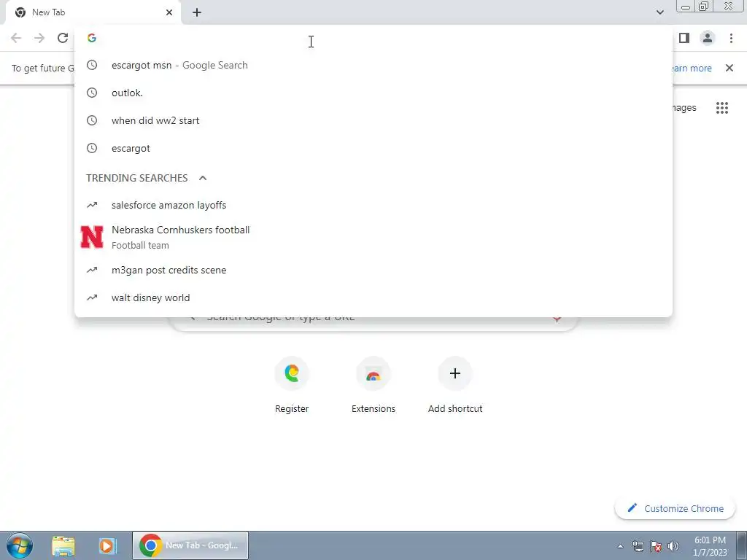Launch Windows Media Player from taskbar
The width and height of the screenshot is (747, 560).
(x=107, y=545)
